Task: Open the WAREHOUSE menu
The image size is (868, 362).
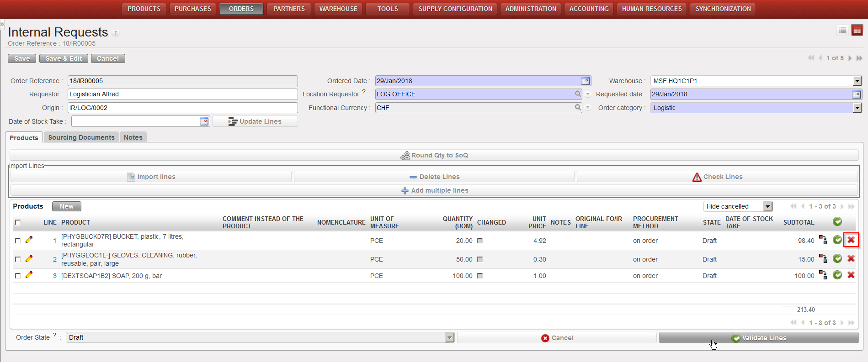Action: tap(338, 9)
